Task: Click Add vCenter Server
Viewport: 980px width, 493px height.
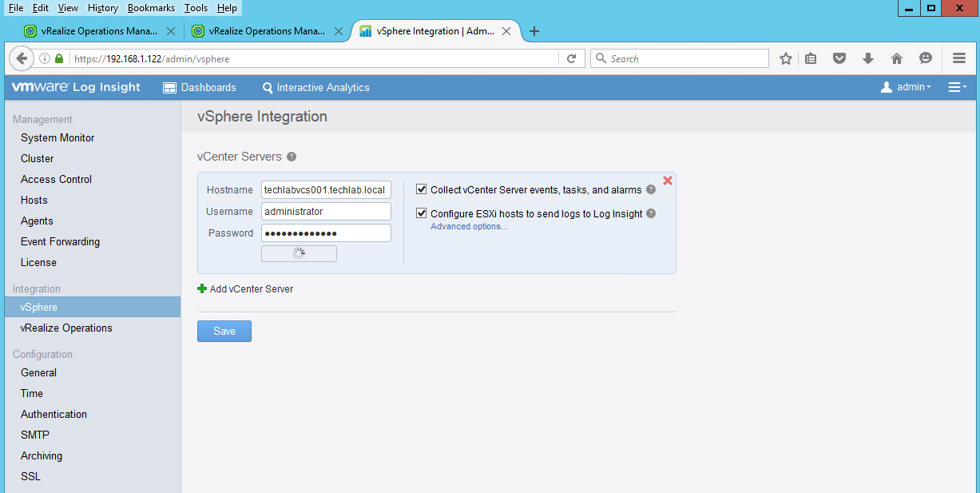Action: coord(245,288)
